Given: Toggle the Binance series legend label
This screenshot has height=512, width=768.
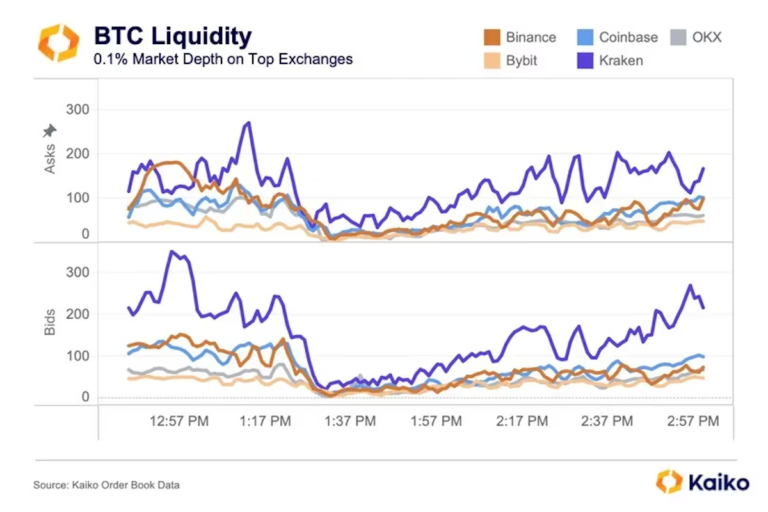Looking at the screenshot, I should coord(530,37).
